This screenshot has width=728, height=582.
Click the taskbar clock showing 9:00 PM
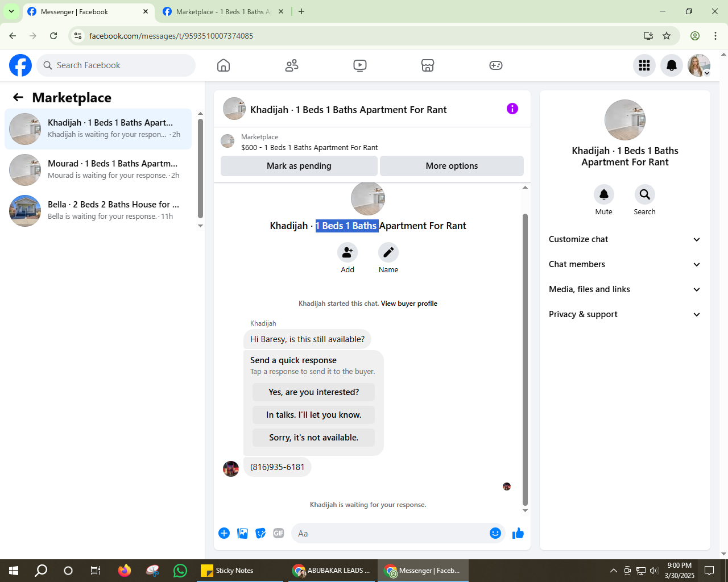pos(680,571)
